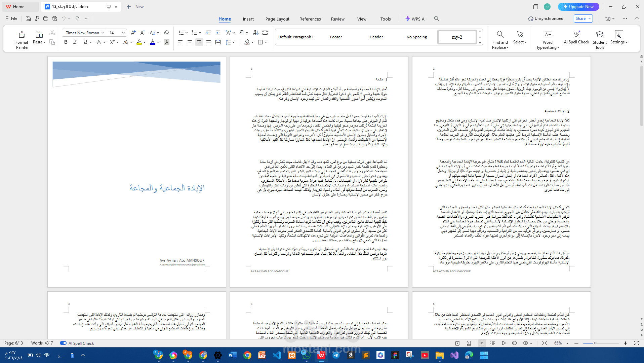Image resolution: width=644 pixels, height=363 pixels.
Task: Open Print Preview from quick access bar
Action: (54, 19)
